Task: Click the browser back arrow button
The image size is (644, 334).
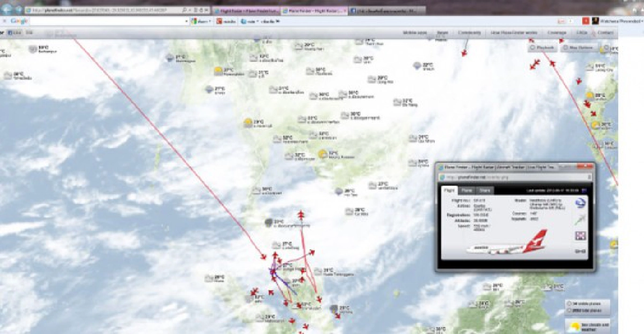Action: click(x=6, y=9)
